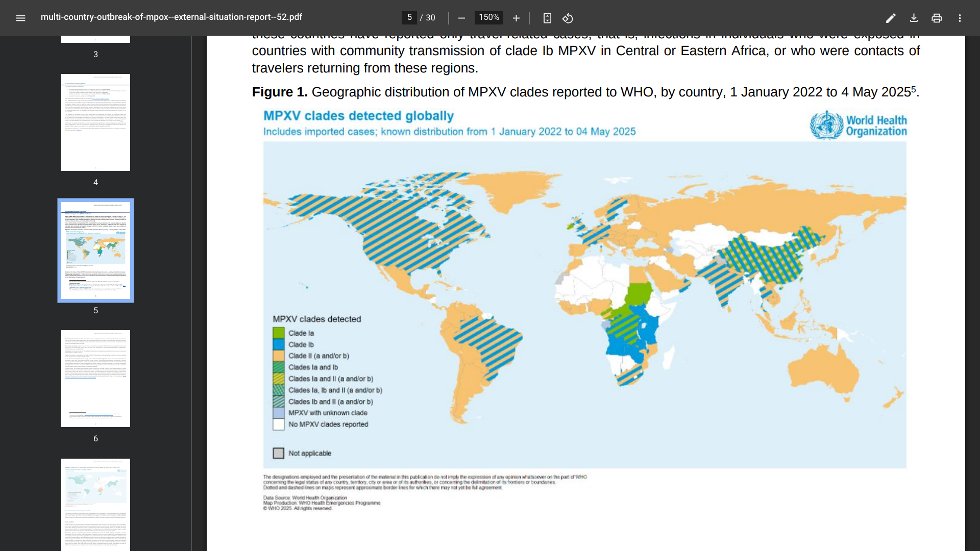Viewport: 980px width, 551px height.
Task: Click the zoom out minus icon
Action: (x=461, y=18)
